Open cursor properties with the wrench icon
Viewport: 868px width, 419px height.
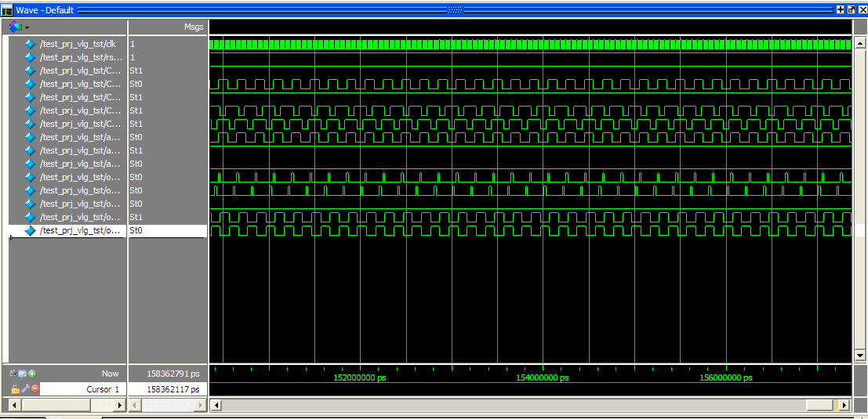(x=24, y=389)
